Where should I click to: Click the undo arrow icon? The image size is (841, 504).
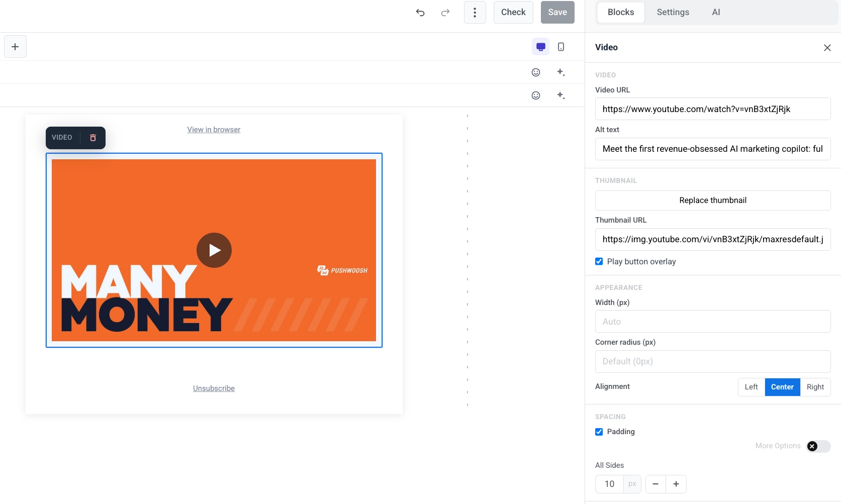coord(420,13)
